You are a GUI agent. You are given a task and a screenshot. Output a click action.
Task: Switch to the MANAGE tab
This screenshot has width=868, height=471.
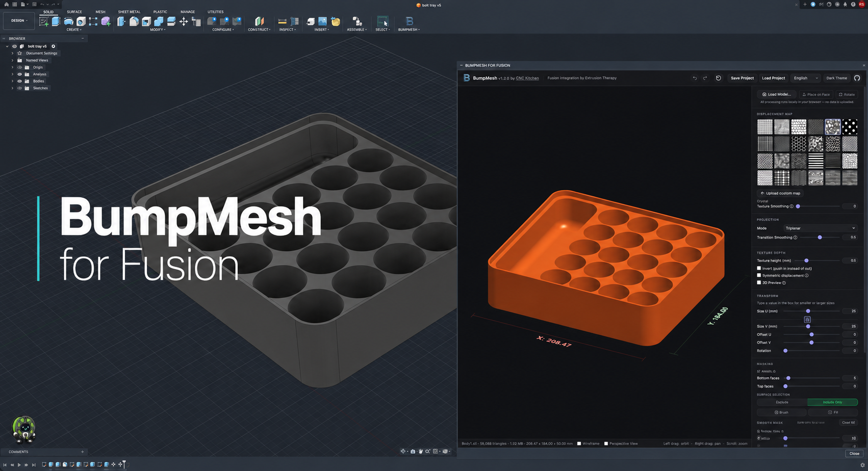coord(188,12)
